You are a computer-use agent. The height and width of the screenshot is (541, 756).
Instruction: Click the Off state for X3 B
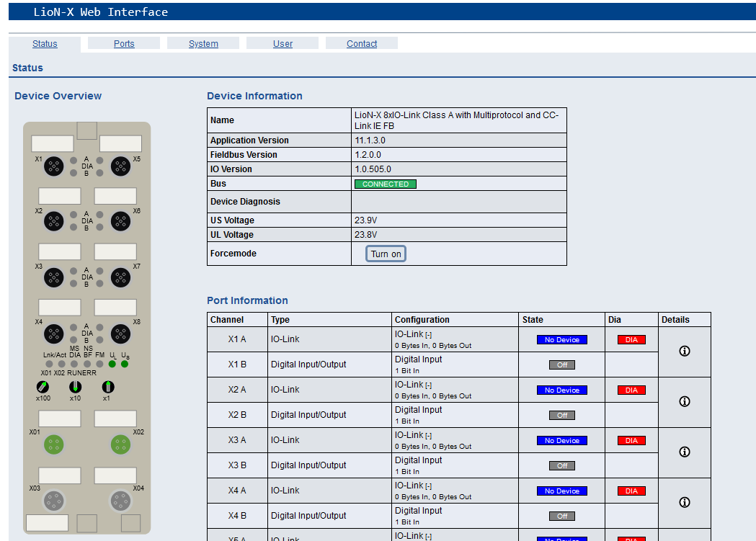click(x=562, y=466)
